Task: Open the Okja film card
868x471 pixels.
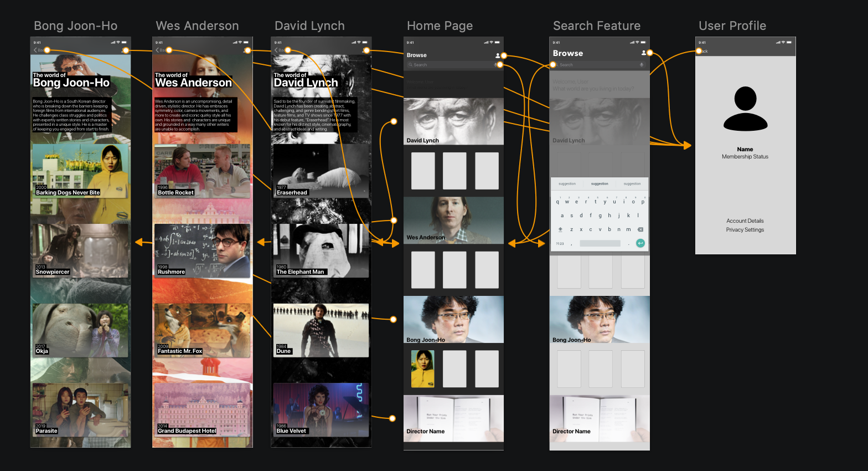Action: [80, 330]
